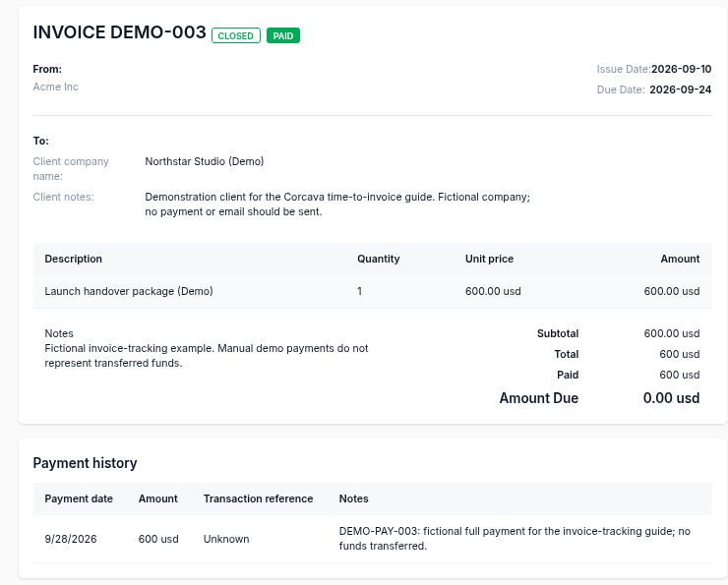Click the CLOSED status badge
728x585 pixels.
point(236,35)
